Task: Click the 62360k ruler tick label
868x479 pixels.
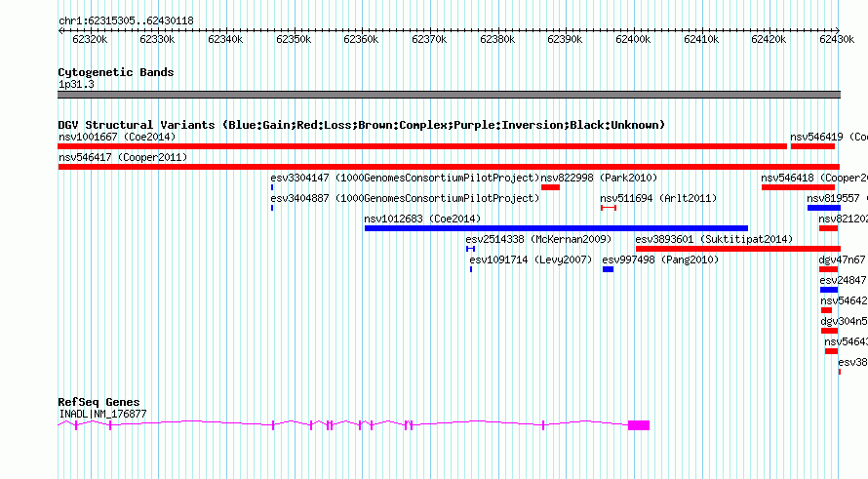Action: click(361, 39)
